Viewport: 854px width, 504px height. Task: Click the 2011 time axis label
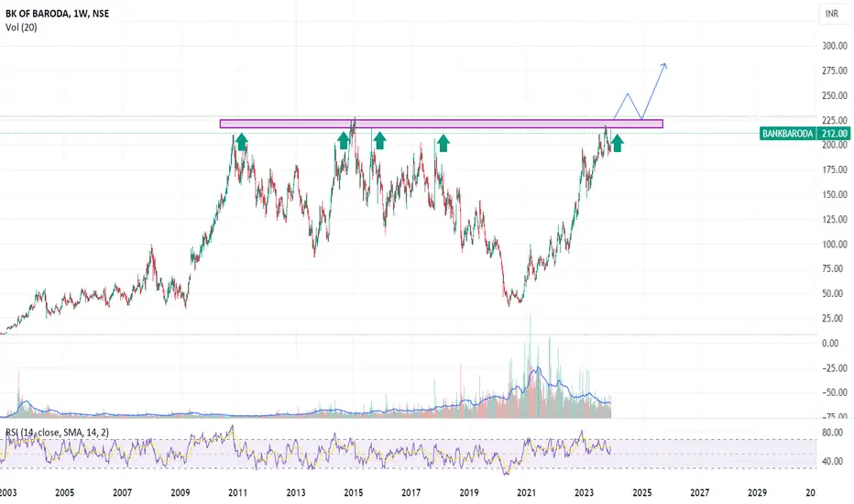pyautogui.click(x=238, y=493)
